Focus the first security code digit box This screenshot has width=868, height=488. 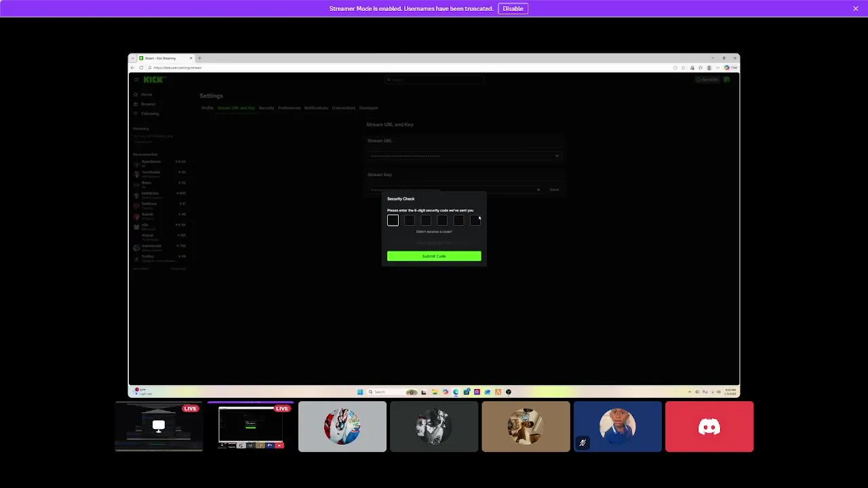393,220
